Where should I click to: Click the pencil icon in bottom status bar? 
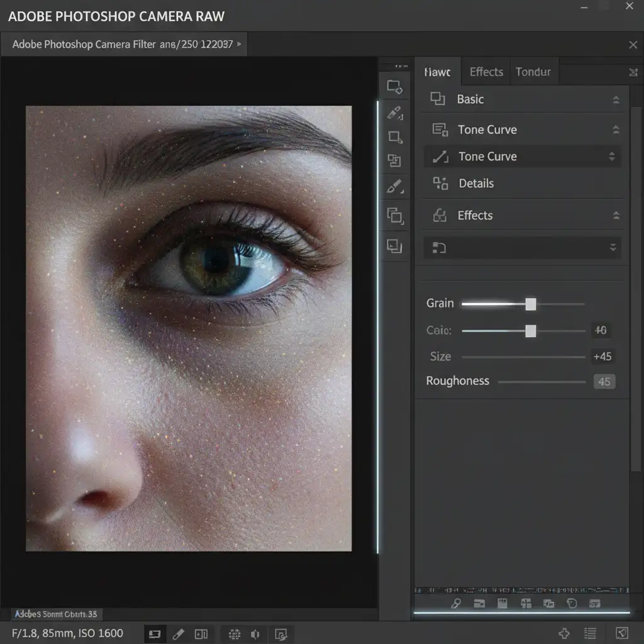178,634
